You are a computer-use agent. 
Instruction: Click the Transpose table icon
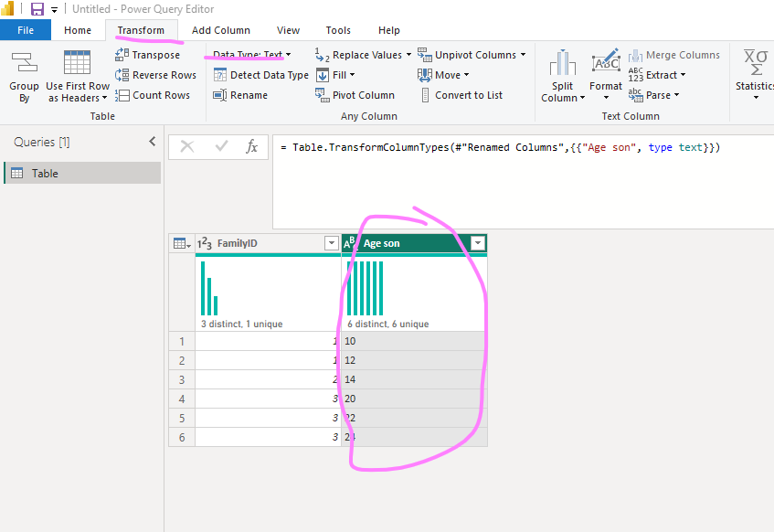point(122,54)
